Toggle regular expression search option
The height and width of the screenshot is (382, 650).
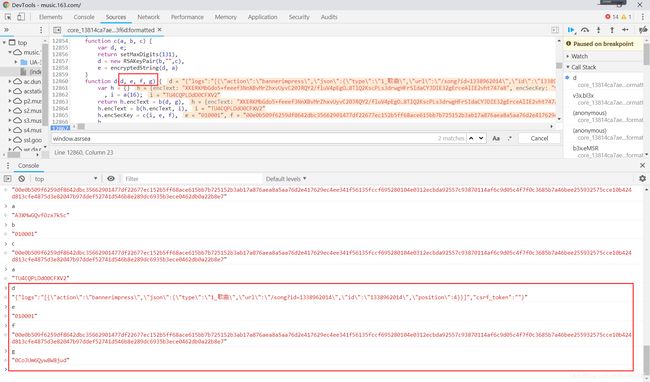point(509,138)
